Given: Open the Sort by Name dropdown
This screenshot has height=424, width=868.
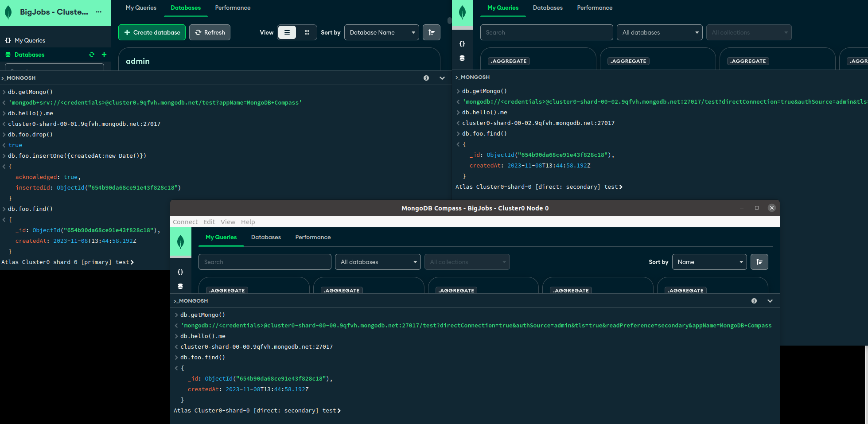Looking at the screenshot, I should coord(709,262).
